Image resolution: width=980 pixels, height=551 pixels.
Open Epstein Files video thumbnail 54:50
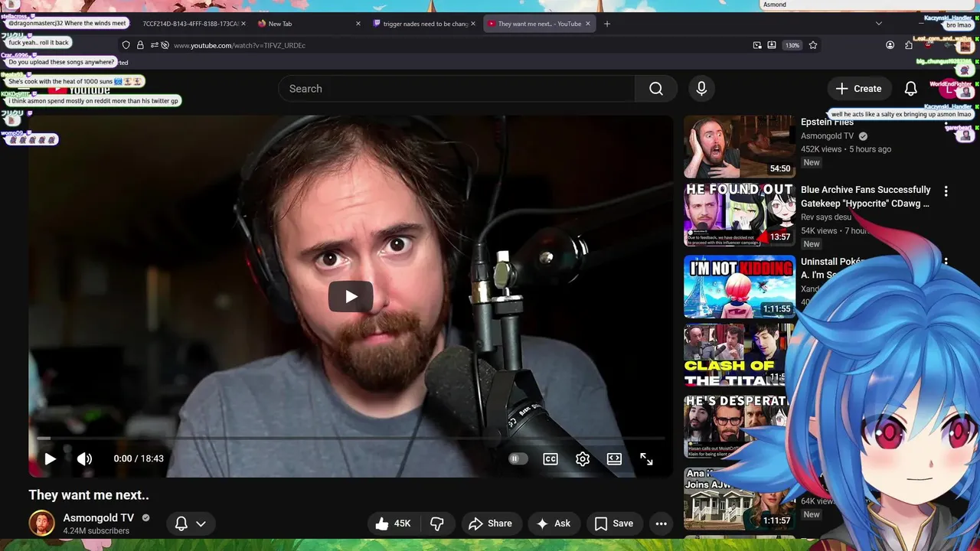pyautogui.click(x=739, y=147)
